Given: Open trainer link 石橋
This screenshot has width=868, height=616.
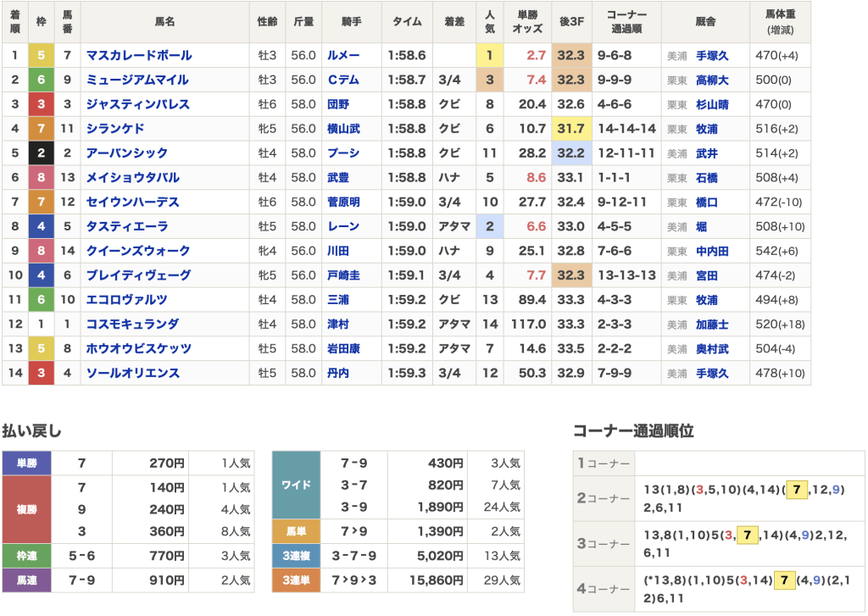Looking at the screenshot, I should click(x=707, y=178).
